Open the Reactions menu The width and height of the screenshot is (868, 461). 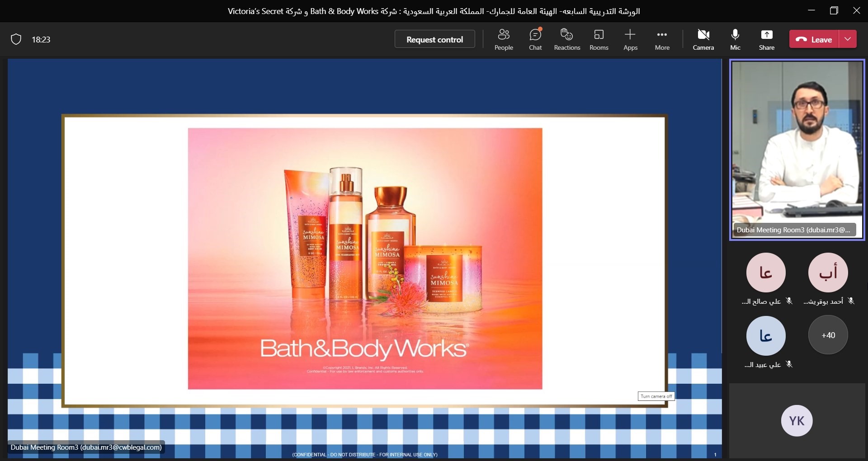click(x=567, y=39)
